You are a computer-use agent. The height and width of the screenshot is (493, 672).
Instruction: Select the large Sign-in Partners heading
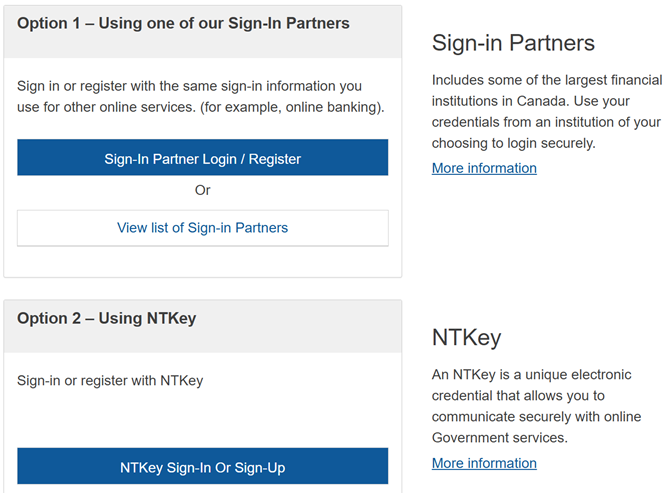click(513, 43)
